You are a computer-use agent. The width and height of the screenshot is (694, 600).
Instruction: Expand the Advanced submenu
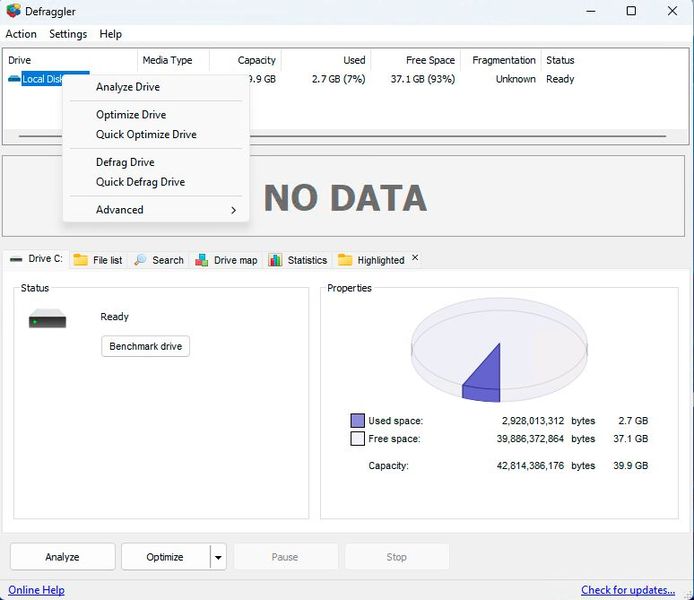pos(156,210)
